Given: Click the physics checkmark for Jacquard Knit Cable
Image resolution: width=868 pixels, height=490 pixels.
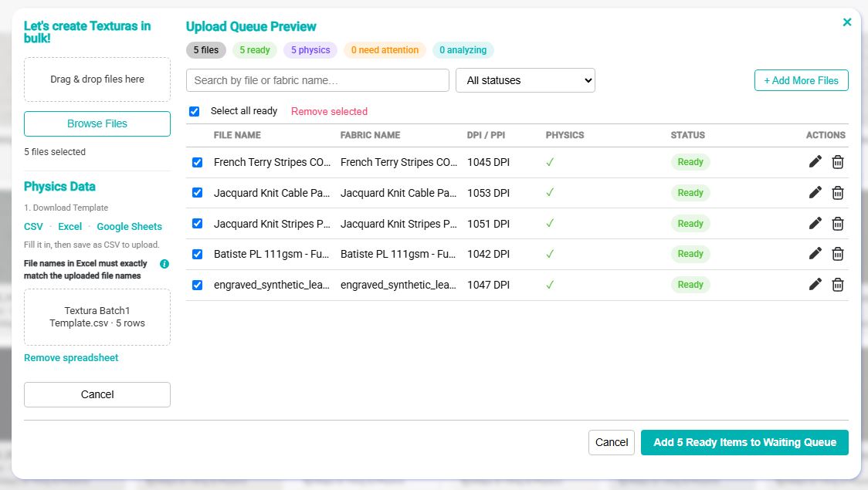Looking at the screenshot, I should [550, 192].
